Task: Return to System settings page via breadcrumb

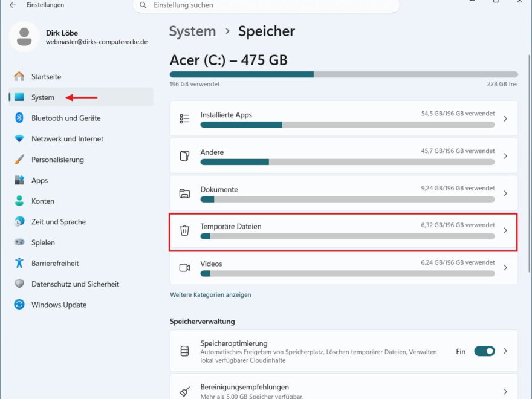Action: coord(192,31)
